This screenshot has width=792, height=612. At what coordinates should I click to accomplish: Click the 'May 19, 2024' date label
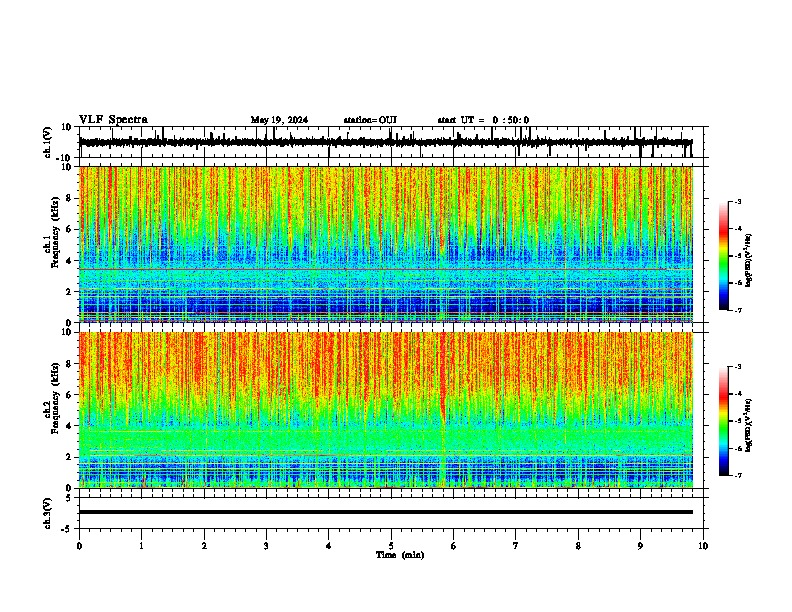[x=279, y=120]
